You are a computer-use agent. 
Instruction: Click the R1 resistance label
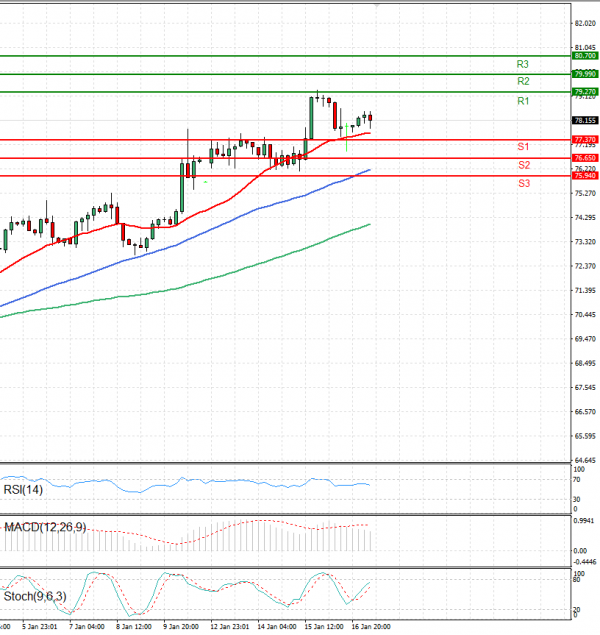[x=523, y=101]
